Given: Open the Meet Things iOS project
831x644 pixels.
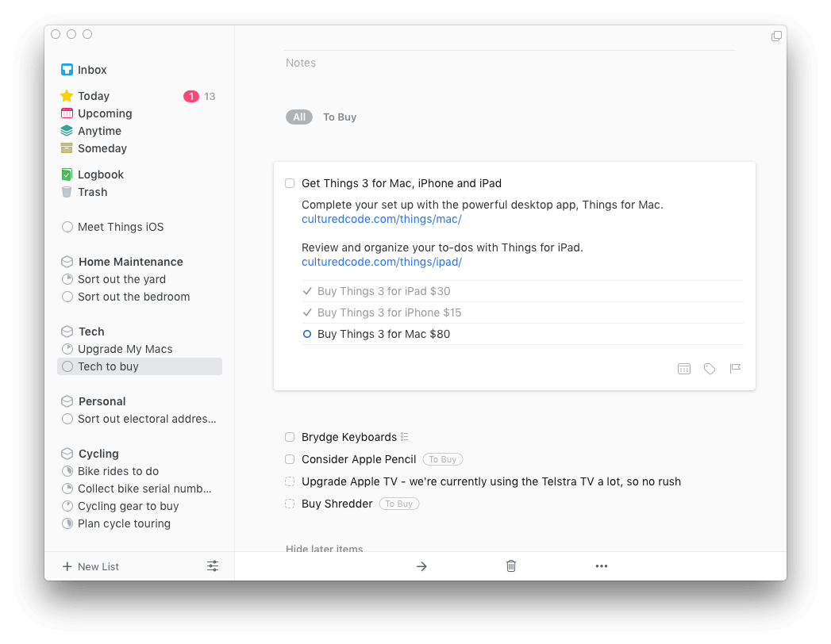Looking at the screenshot, I should pos(140,227).
